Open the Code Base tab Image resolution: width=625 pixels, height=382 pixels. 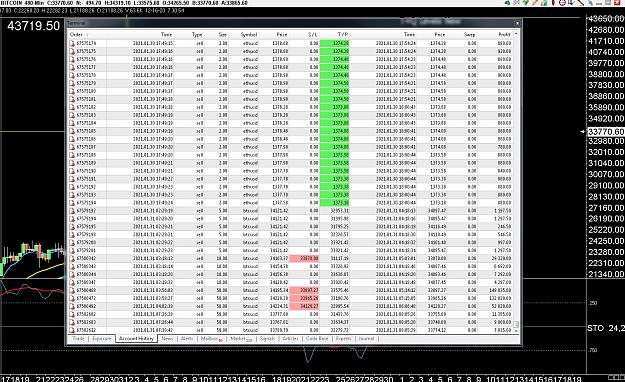tap(317, 339)
